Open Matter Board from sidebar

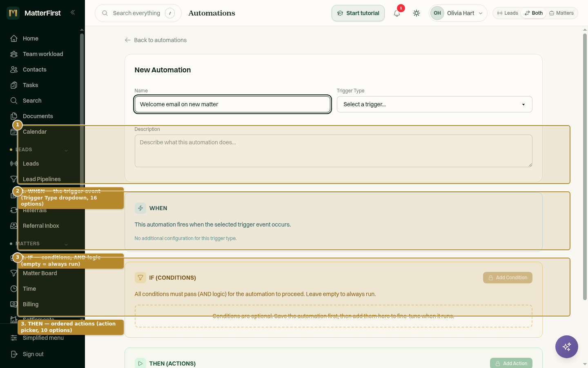click(40, 273)
